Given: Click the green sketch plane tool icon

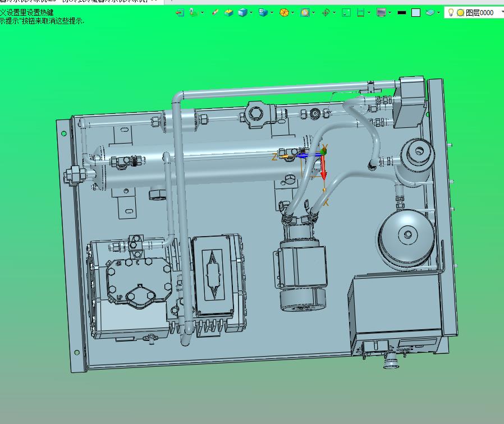Looking at the screenshot, I should pyautogui.click(x=193, y=12).
